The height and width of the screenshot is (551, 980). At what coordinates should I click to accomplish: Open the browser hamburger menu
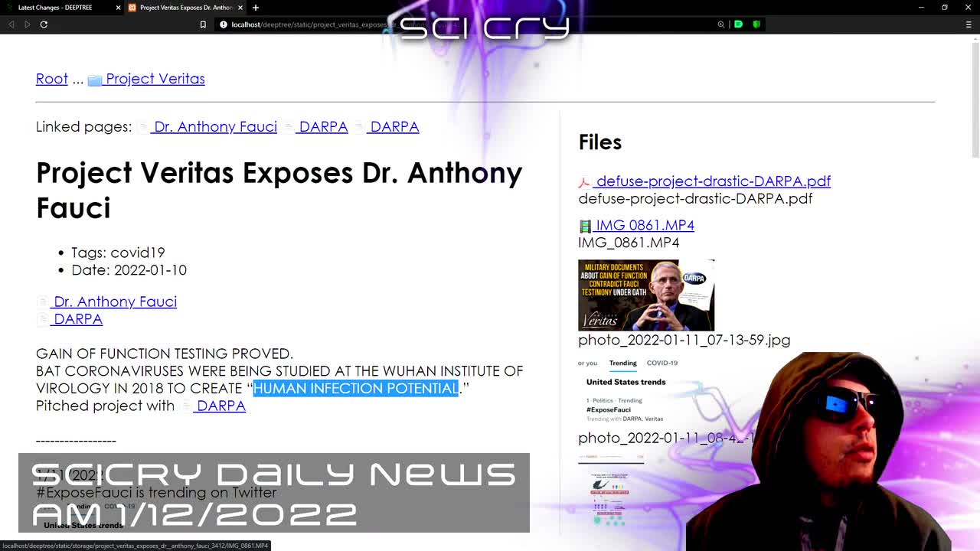[x=969, y=24]
